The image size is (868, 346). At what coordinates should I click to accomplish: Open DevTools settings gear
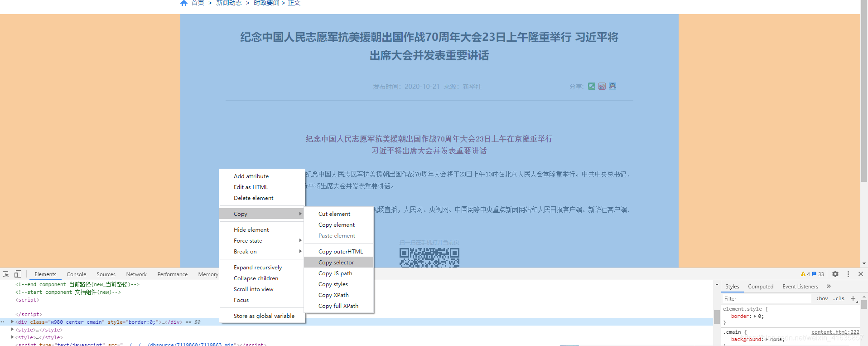point(835,274)
